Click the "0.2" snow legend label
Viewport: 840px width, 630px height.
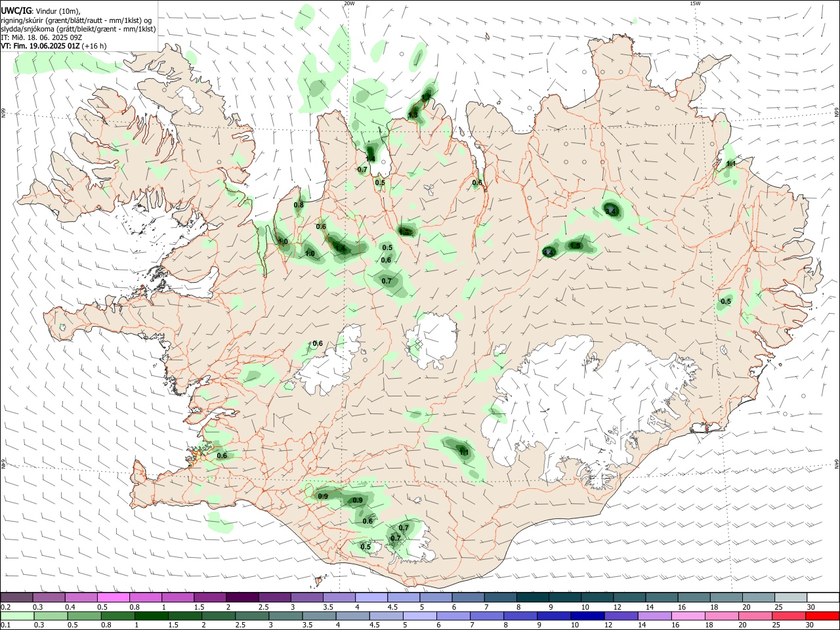coord(6,607)
